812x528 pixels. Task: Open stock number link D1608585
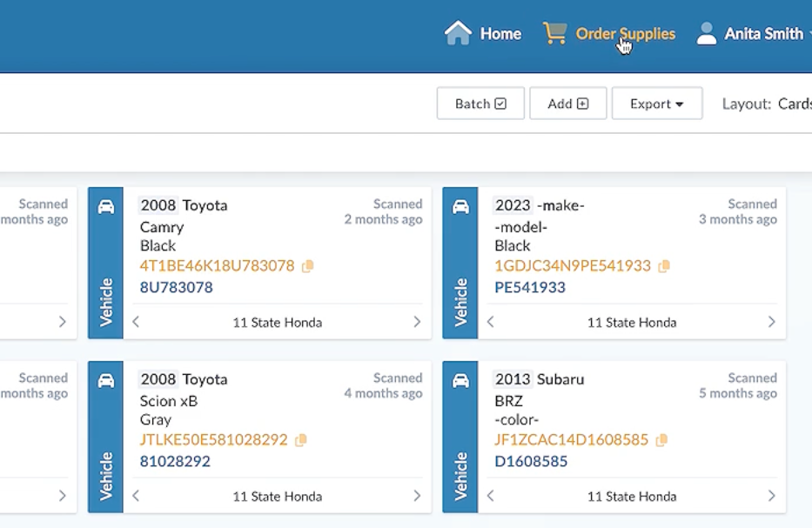pyautogui.click(x=531, y=461)
